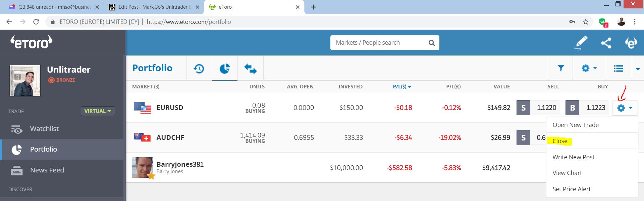This screenshot has width=644, height=201.
Task: Sort by UNITS column header
Action: pyautogui.click(x=257, y=87)
